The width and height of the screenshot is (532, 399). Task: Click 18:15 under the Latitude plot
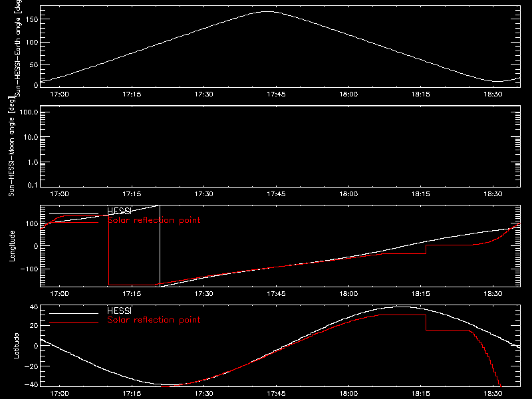[x=421, y=394]
